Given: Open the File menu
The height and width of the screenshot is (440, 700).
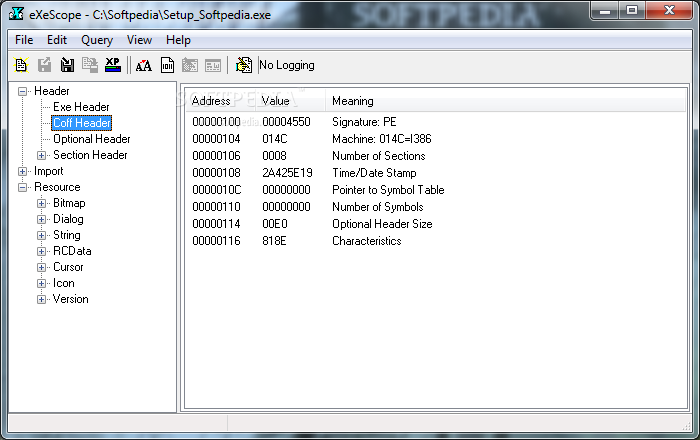Looking at the screenshot, I should 24,40.
